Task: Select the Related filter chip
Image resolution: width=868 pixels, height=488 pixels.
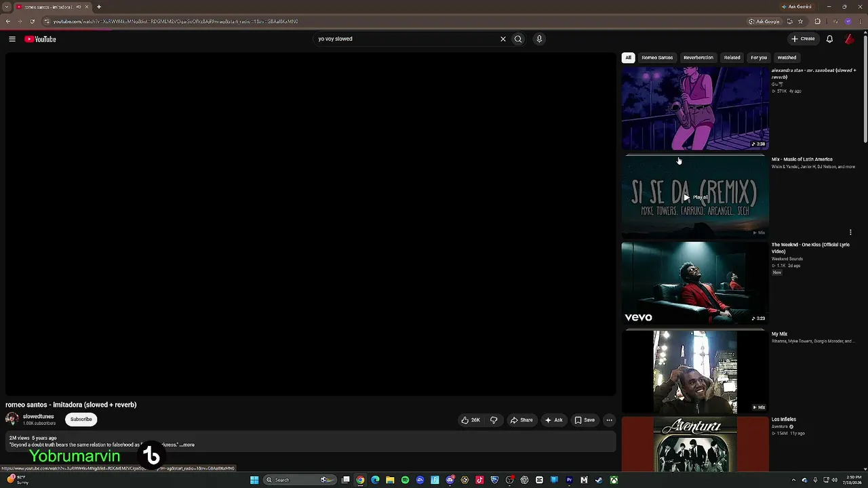Action: point(732,58)
